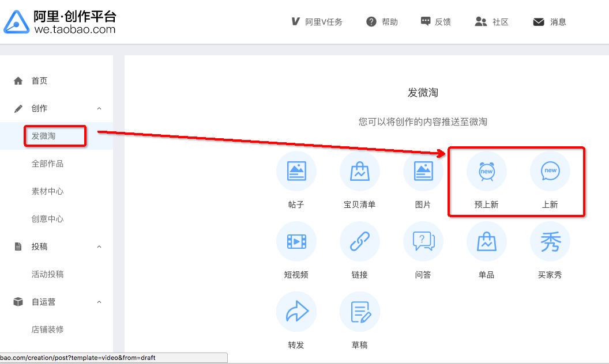
Task: Click the 阿里·创作平台 triangle logo
Action: pos(16,22)
